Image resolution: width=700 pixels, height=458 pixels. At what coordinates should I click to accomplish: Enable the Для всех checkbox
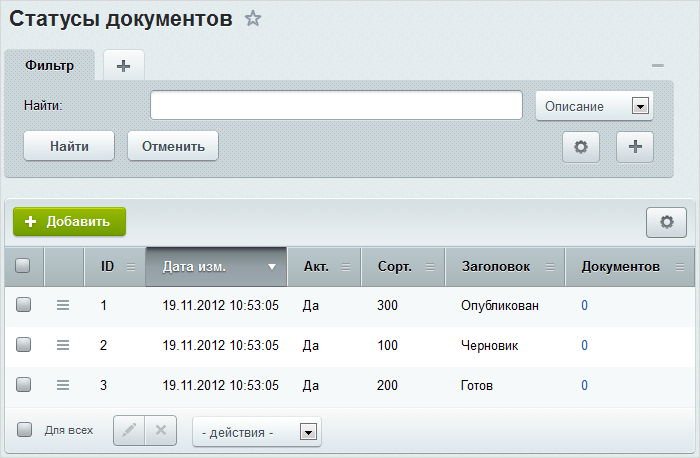click(x=25, y=430)
